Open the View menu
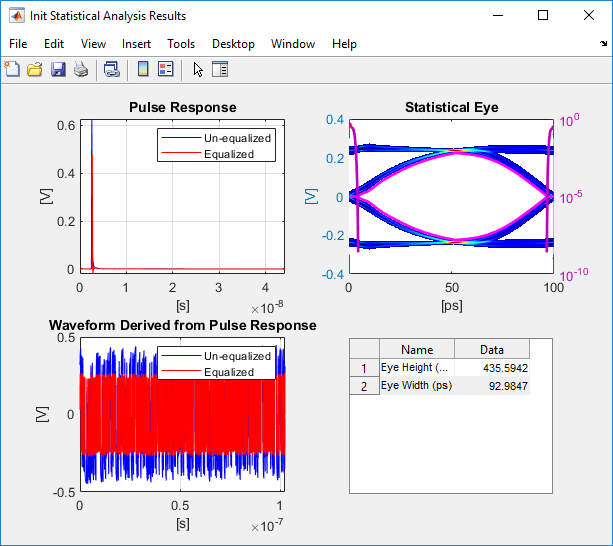The image size is (613, 546). [93, 44]
